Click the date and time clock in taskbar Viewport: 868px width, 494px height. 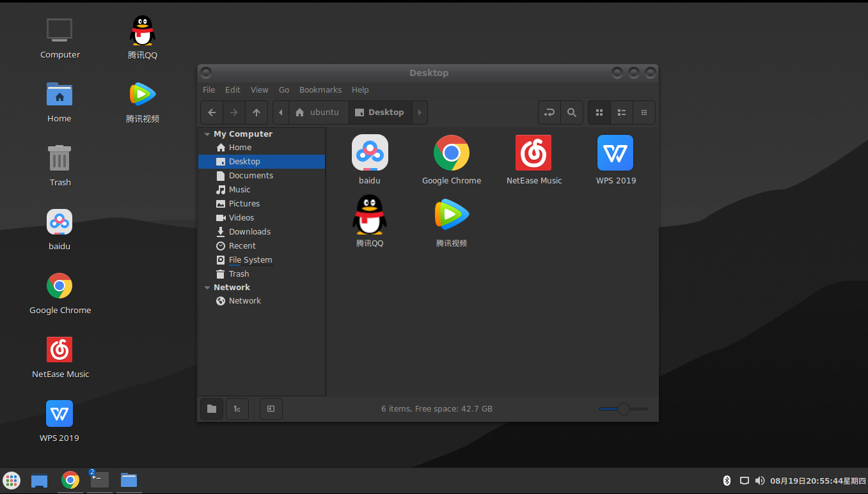pyautogui.click(x=817, y=481)
